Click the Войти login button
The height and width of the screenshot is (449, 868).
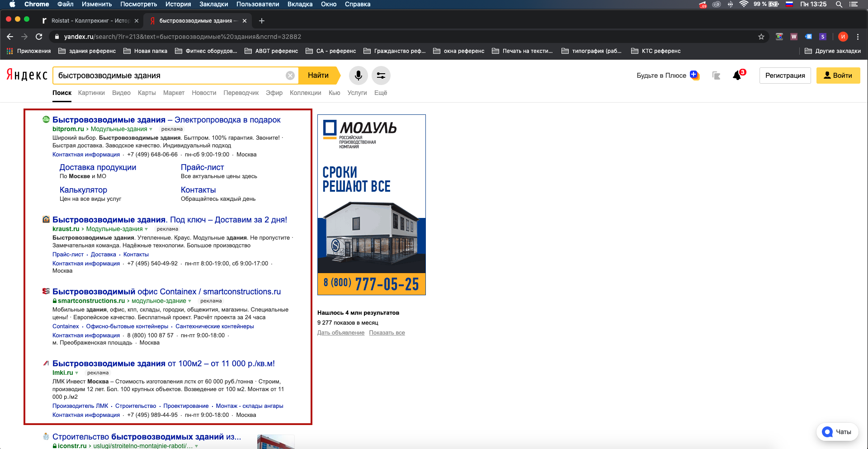[838, 76]
